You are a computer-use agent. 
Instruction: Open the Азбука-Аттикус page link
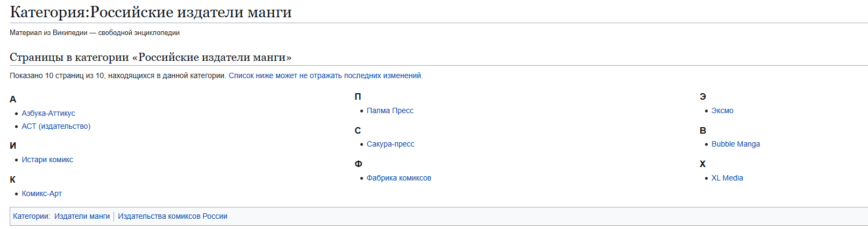tap(48, 113)
